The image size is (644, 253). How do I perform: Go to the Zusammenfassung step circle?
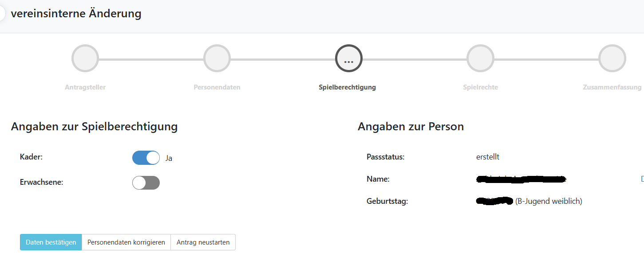612,58
